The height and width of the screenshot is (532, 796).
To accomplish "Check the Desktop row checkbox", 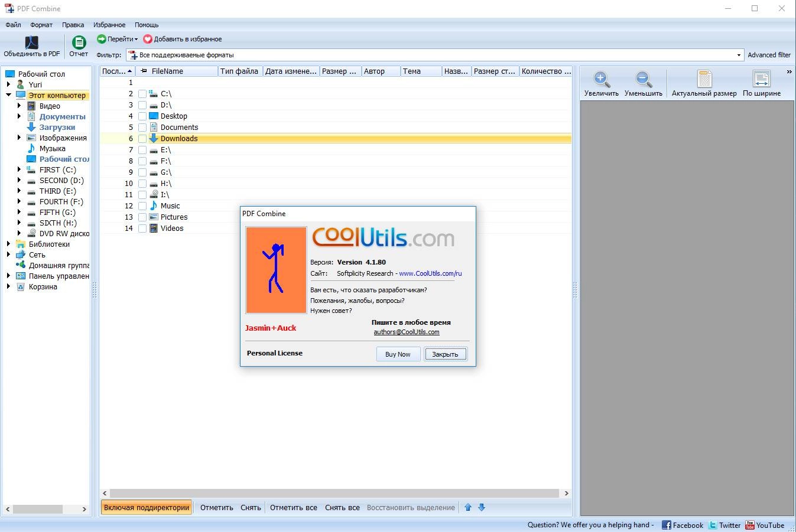I will (142, 116).
